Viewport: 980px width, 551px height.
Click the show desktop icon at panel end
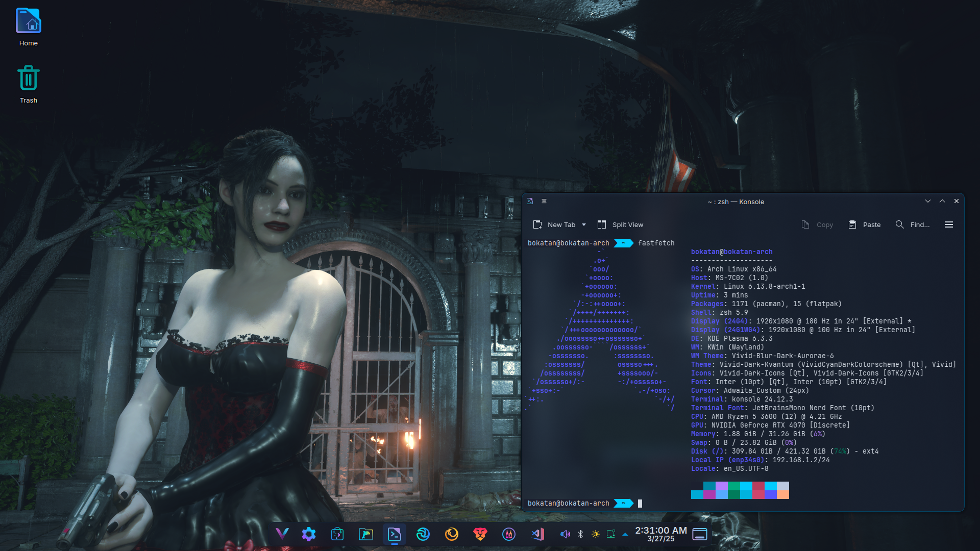700,534
